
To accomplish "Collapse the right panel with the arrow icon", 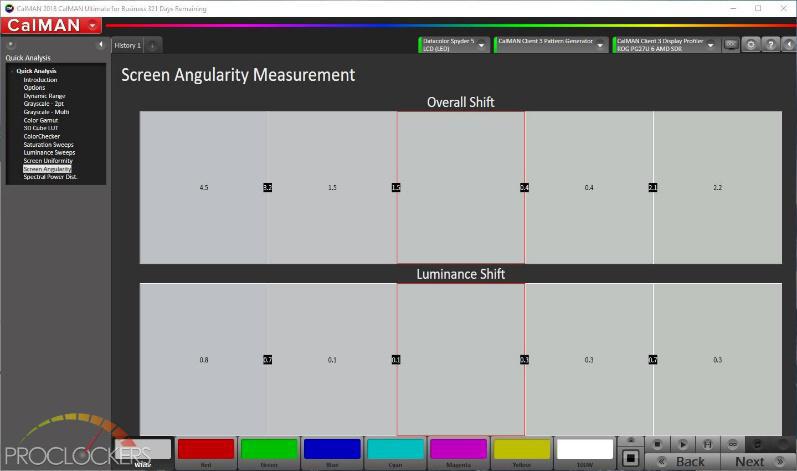I will (x=789, y=45).
